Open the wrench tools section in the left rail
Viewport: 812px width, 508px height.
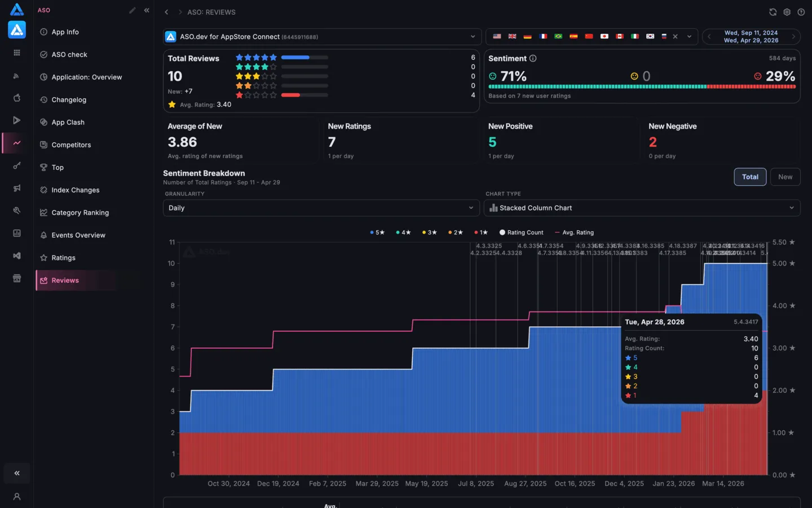[x=17, y=211]
